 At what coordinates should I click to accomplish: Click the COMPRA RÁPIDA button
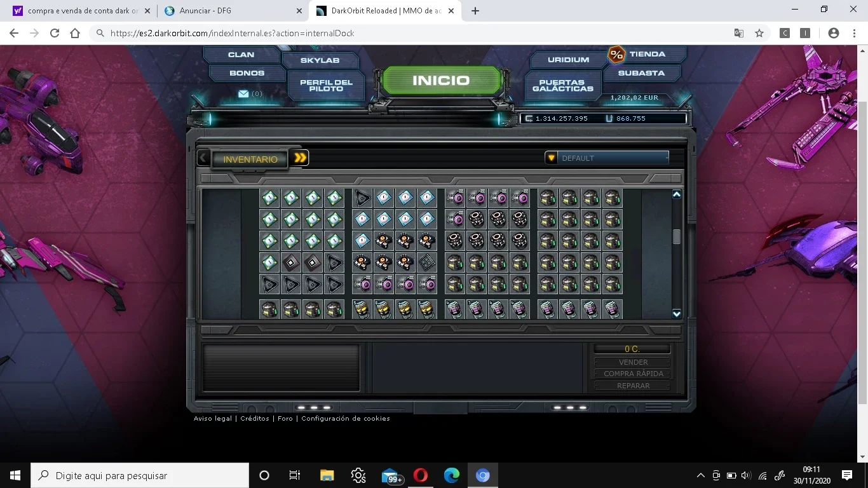coord(633,374)
